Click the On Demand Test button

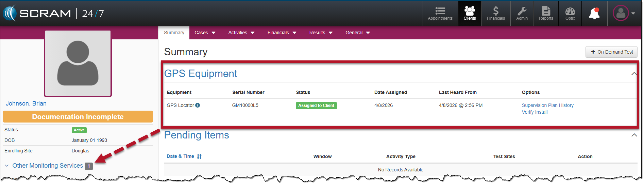point(612,52)
